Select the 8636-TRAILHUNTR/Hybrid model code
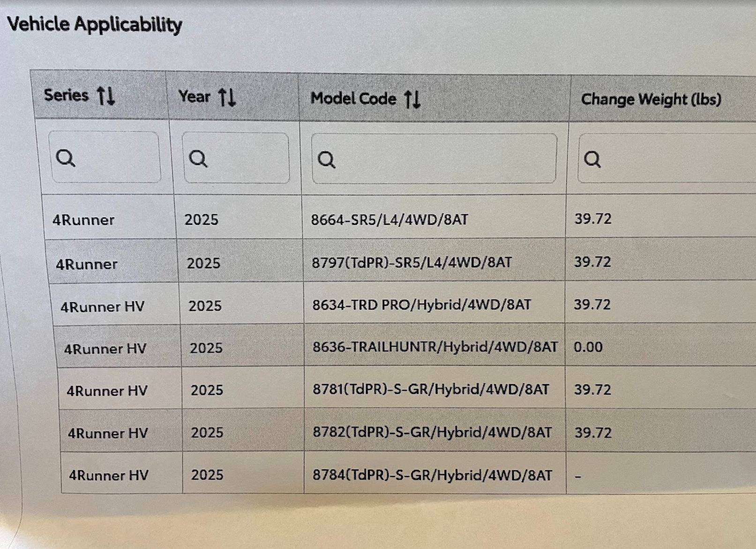 435,347
